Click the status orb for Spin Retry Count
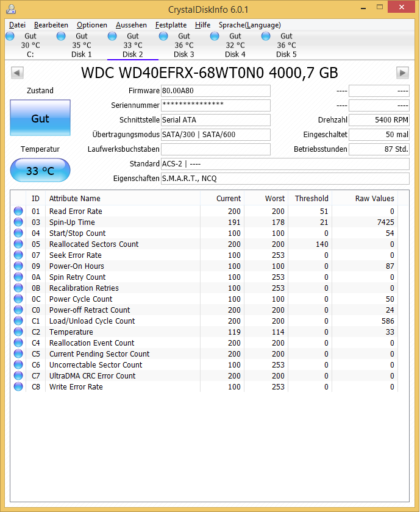 (18, 277)
